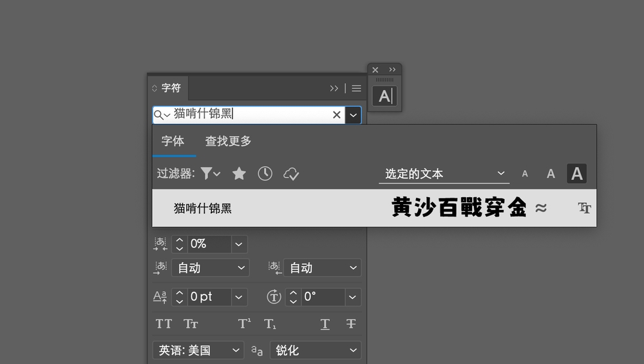
Task: Show favorite fonts star filter
Action: tap(239, 173)
